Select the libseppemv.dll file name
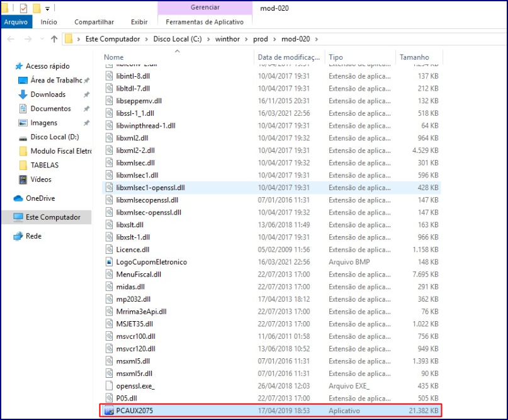The width and height of the screenshot is (508, 420). point(139,101)
